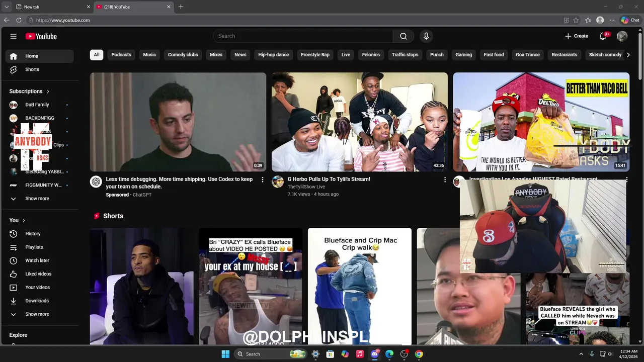Open Shorts in the sidebar
Image resolution: width=644 pixels, height=362 pixels.
(x=40, y=69)
